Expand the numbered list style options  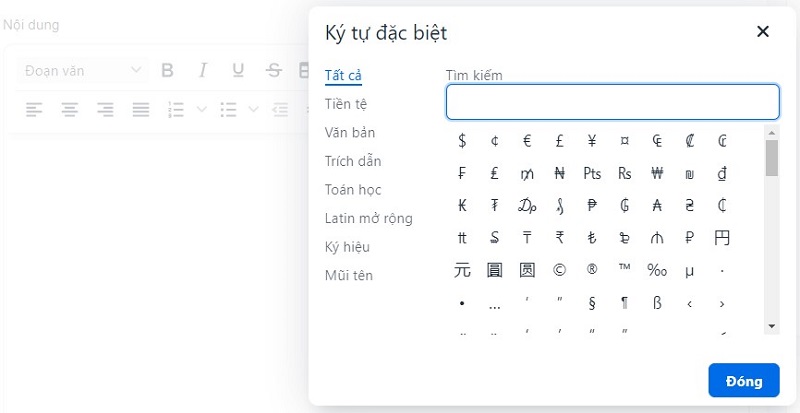[x=202, y=108]
